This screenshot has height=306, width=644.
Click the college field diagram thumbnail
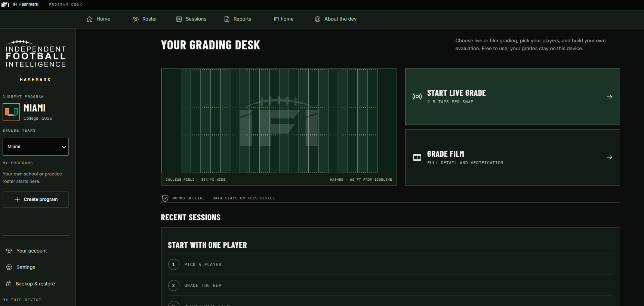coord(279,127)
